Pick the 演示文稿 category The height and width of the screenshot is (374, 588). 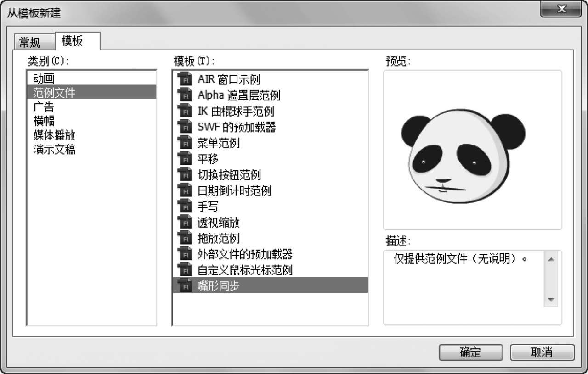click(x=54, y=150)
